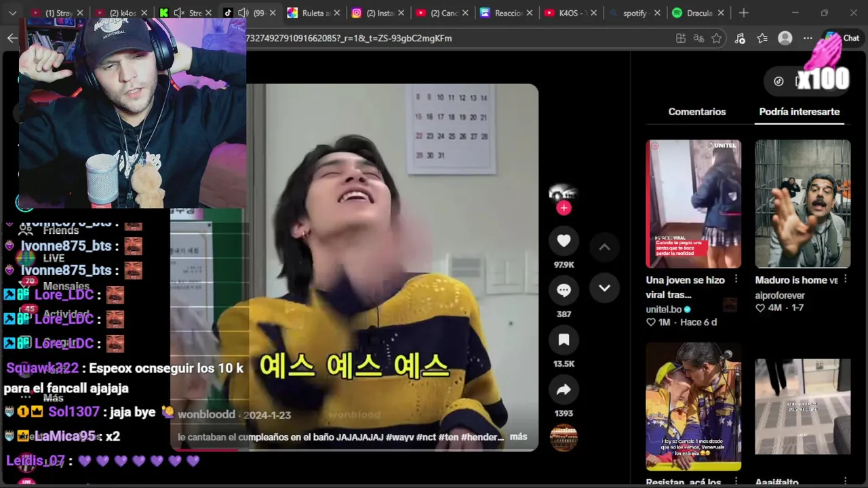Screen dimensions: 868x488
Task: Open tab list dropdown arrow at far left
Action: pos(12,13)
